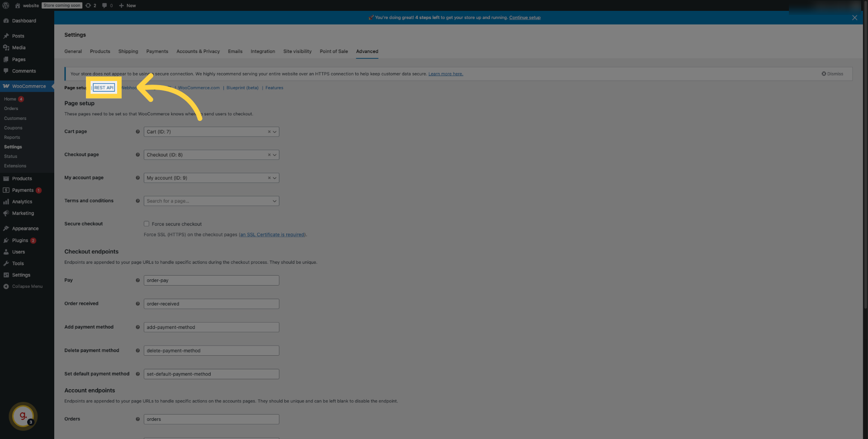Viewport: 868px width, 439px height.
Task: Click the Comments bubble in the admin bar
Action: [105, 5]
